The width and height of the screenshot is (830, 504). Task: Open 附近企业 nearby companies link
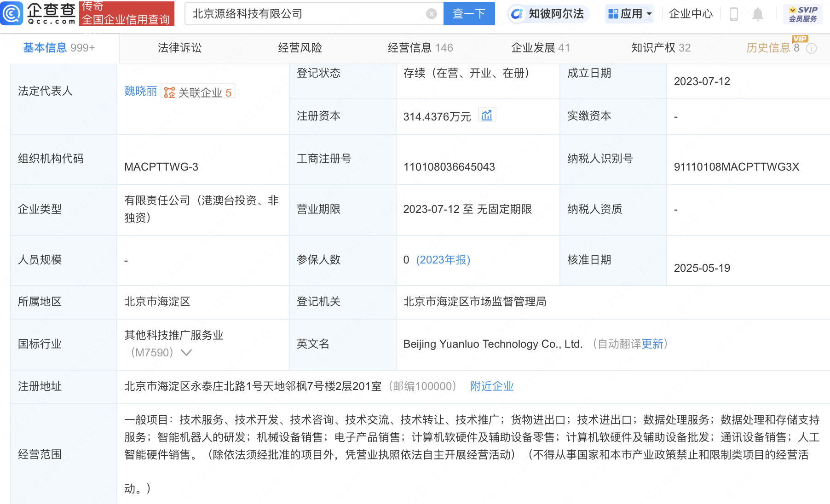[x=492, y=386]
